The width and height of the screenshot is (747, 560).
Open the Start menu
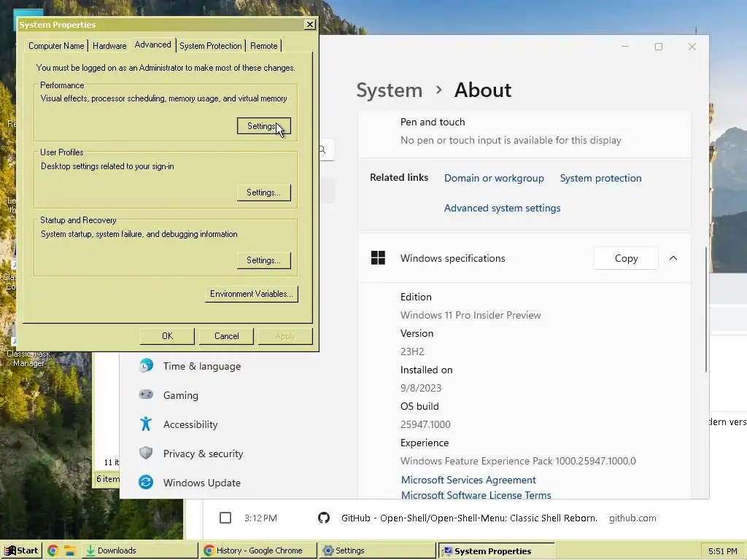[x=21, y=551]
